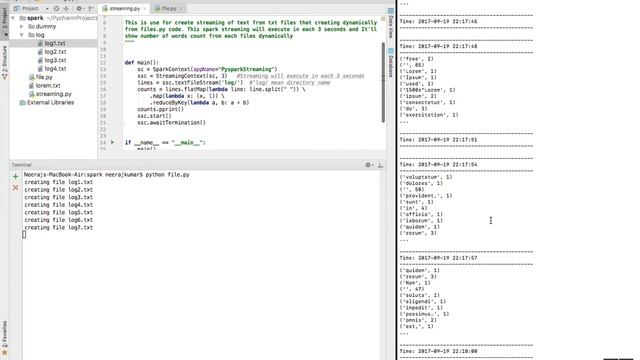Open the Database side tab
Screen dimensions: 640x360
pos(391,63)
